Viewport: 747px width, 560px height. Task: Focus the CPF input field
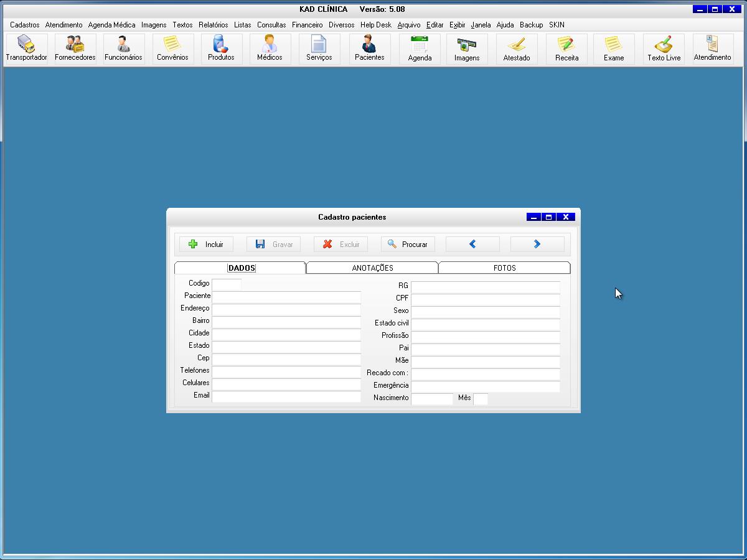pyautogui.click(x=485, y=299)
